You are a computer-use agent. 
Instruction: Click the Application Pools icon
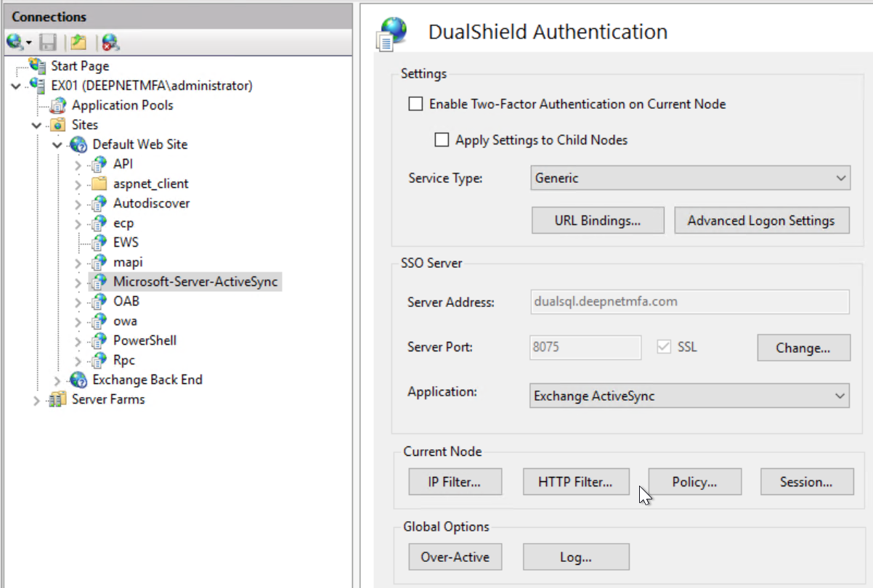click(x=59, y=105)
